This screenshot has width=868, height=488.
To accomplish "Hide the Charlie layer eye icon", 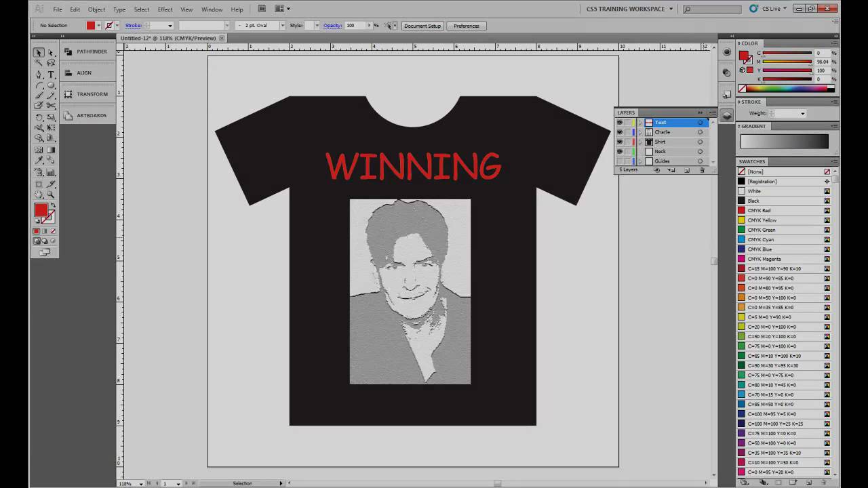I will pyautogui.click(x=619, y=132).
